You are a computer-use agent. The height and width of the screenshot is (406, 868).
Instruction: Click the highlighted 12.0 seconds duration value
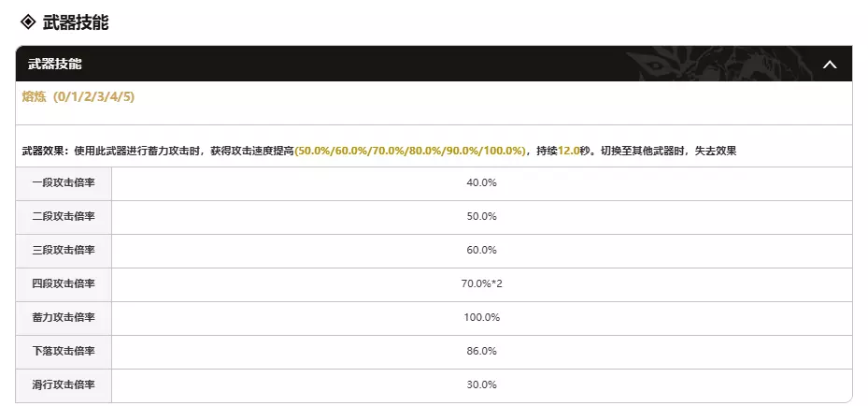[570, 151]
